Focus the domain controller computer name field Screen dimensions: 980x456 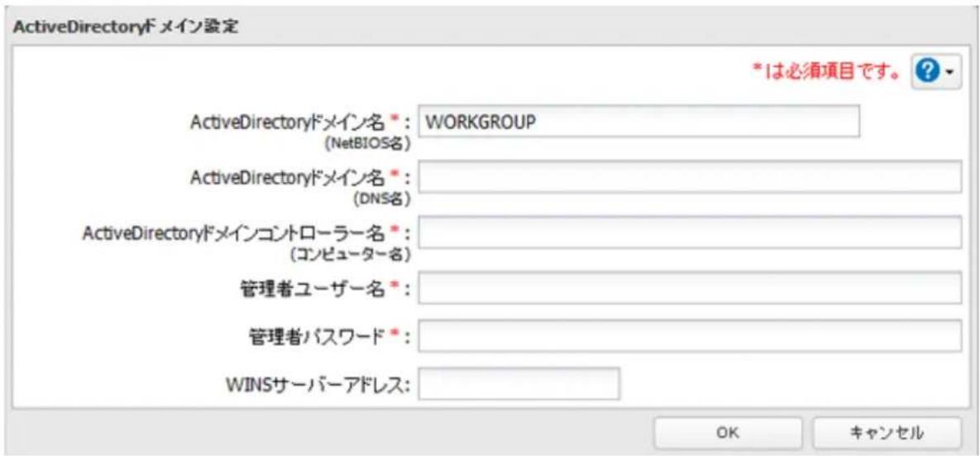point(690,233)
